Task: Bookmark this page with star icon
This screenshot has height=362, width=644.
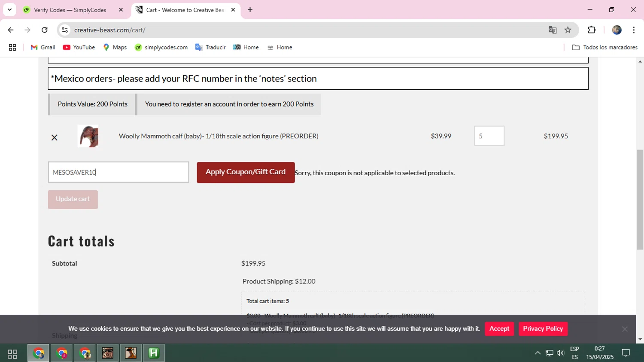Action: (x=568, y=30)
